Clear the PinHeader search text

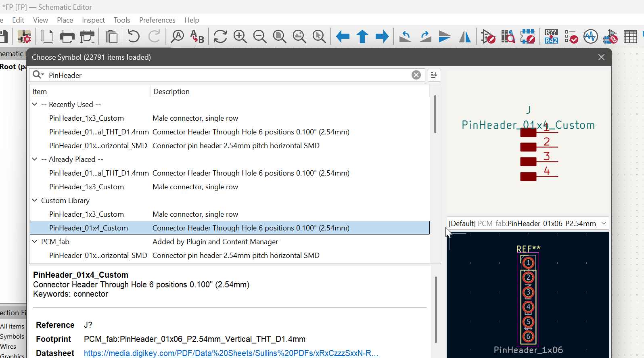point(416,75)
